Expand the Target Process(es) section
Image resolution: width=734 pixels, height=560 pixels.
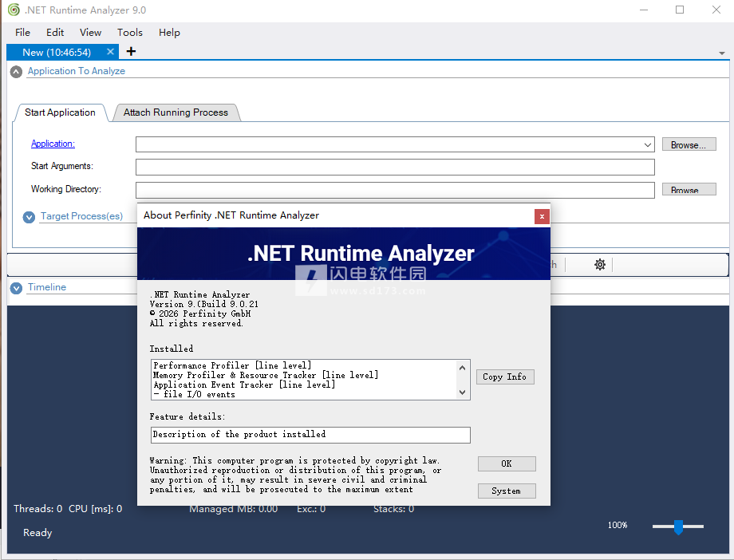30,217
